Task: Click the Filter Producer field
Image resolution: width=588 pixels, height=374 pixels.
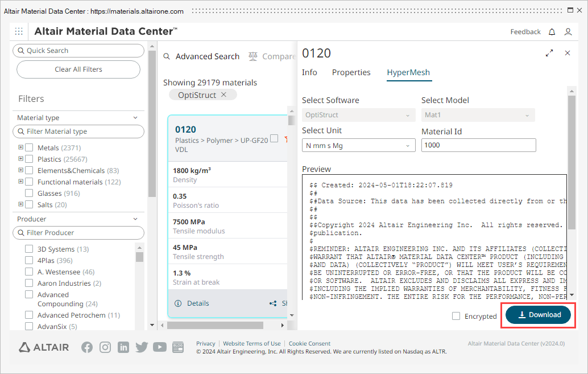Action: point(78,233)
